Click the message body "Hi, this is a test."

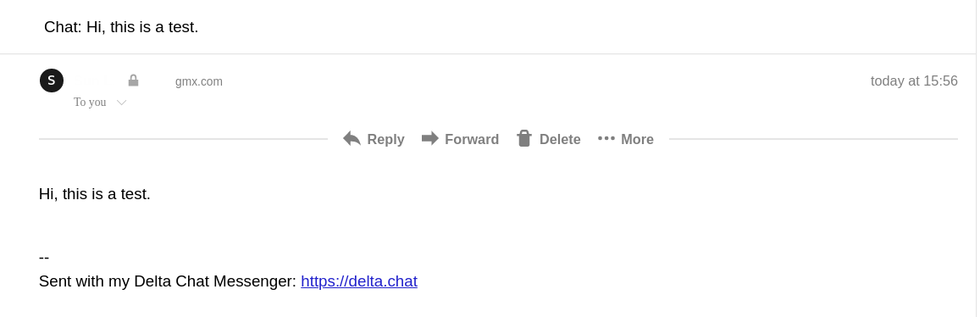95,194
